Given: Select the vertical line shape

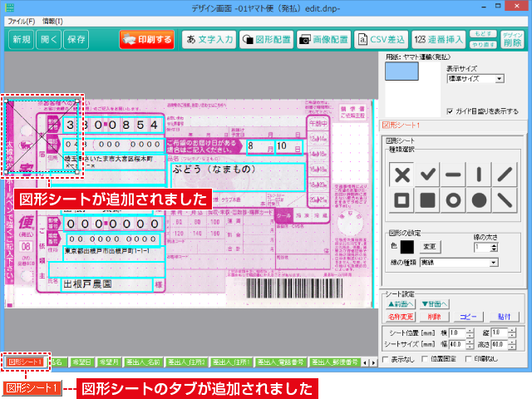Looking at the screenshot, I should tap(479, 175).
